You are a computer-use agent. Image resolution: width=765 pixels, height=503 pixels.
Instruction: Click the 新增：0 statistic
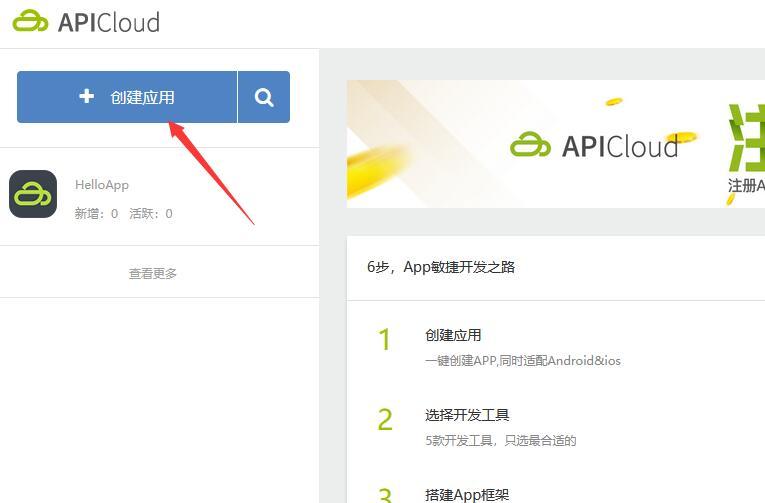point(96,213)
